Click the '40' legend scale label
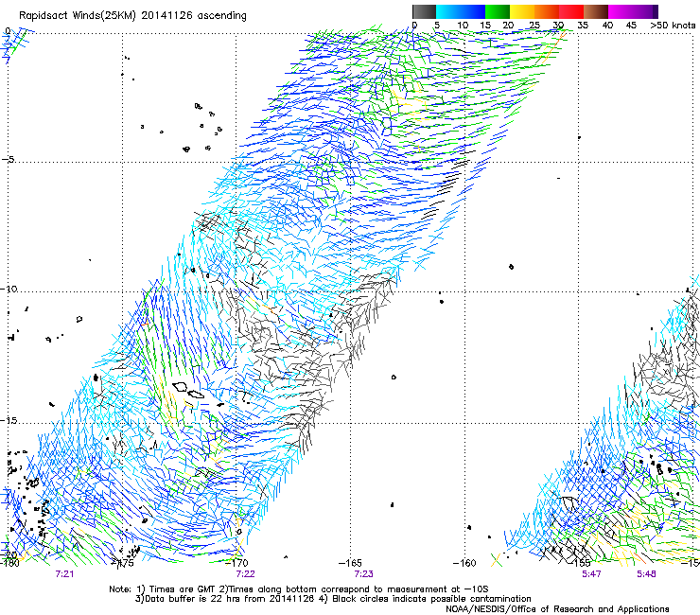 (607, 26)
